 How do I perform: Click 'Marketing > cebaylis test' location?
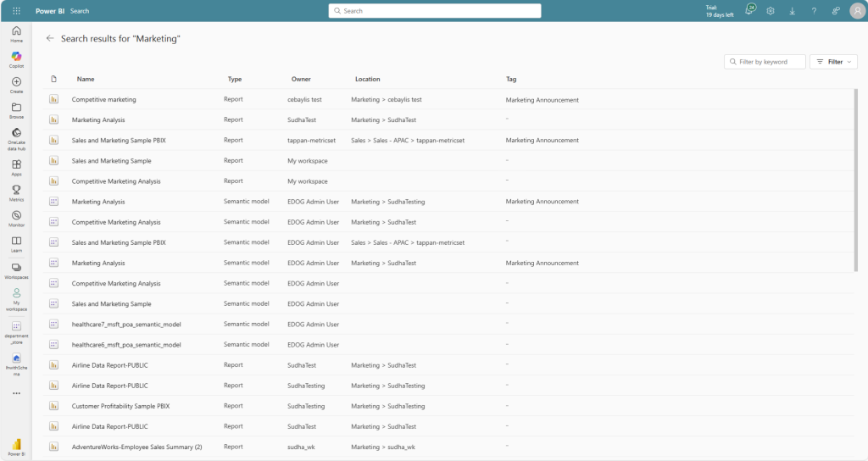pyautogui.click(x=387, y=100)
